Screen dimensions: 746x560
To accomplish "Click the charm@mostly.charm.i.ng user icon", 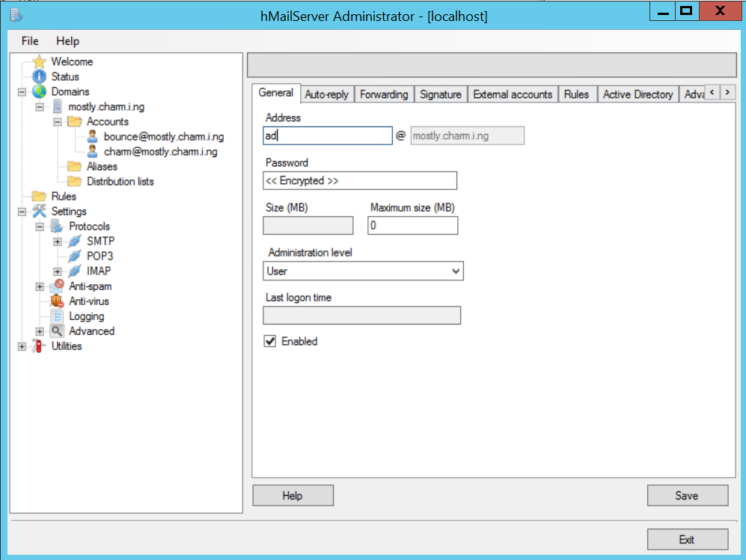I will point(92,152).
